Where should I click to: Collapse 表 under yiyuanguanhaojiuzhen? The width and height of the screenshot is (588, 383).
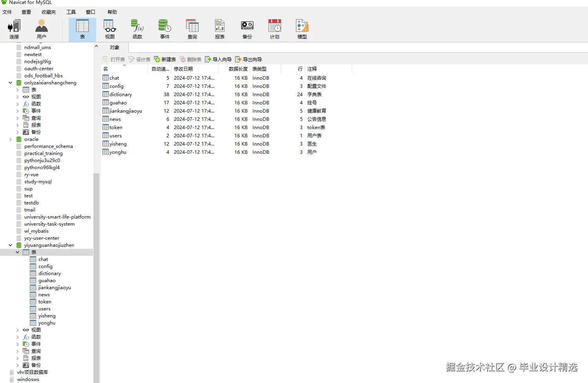click(18, 252)
